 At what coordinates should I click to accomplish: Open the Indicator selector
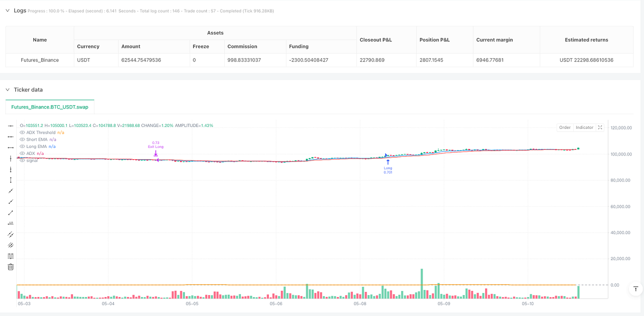584,127
